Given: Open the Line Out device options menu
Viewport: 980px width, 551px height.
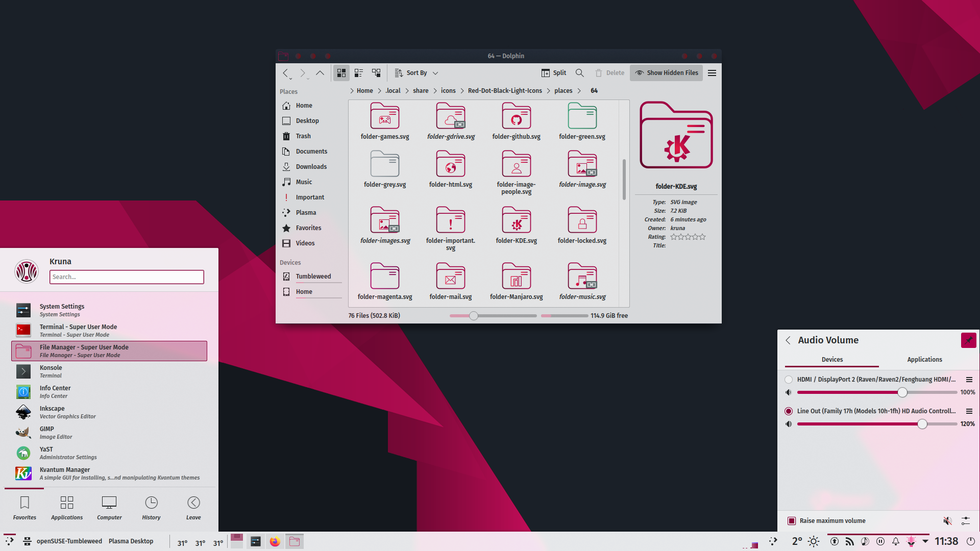Looking at the screenshot, I should (969, 411).
